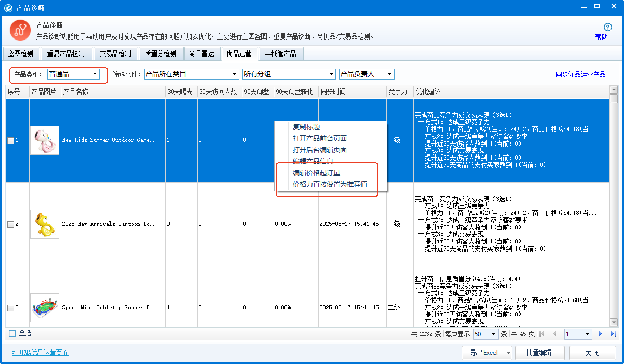The width and height of the screenshot is (624, 364).
Task: Choose 复制标题 from the context menu
Action: (306, 127)
